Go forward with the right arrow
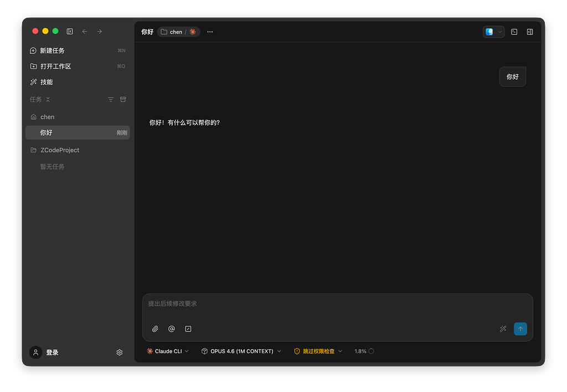Image resolution: width=567 pixels, height=392 pixels. [100, 32]
